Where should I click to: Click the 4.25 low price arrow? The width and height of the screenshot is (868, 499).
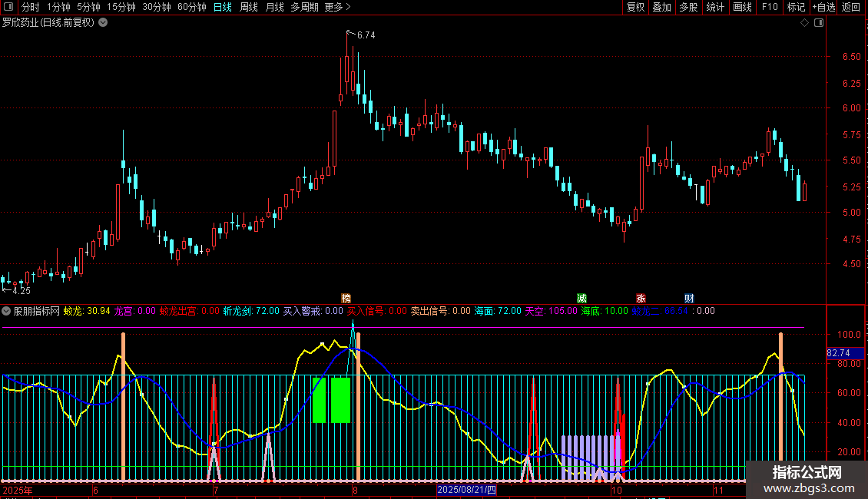coord(16,290)
